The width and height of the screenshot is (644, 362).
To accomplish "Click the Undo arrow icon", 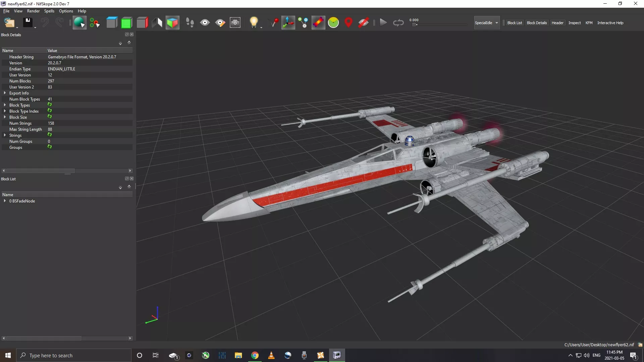I will coord(45,23).
